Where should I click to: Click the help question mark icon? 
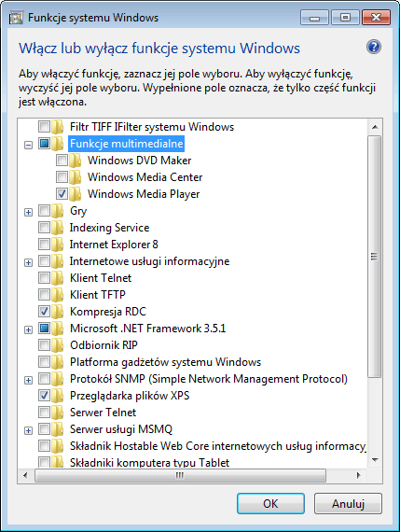click(x=374, y=48)
